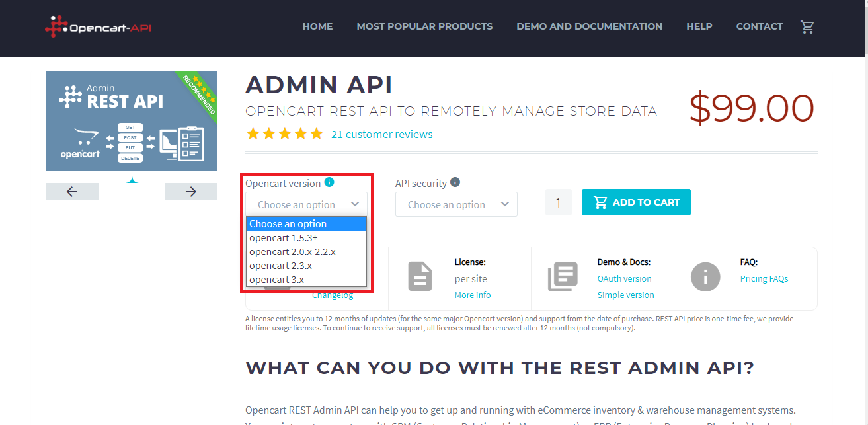Open MOST POPULAR PRODUCTS menu item
The image size is (868, 425).
tap(424, 27)
